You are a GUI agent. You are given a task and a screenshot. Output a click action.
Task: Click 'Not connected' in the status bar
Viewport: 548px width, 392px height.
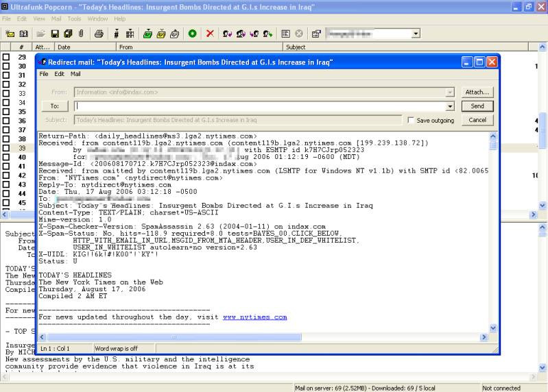501,388
